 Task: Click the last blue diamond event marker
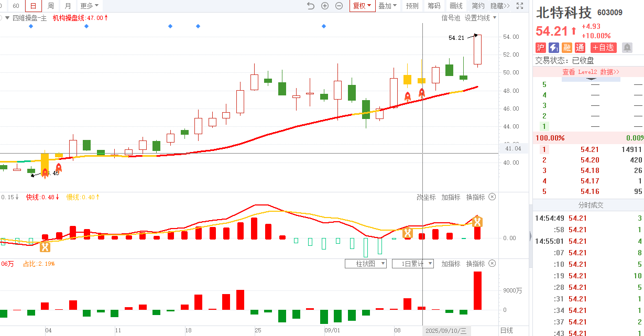click(x=324, y=26)
